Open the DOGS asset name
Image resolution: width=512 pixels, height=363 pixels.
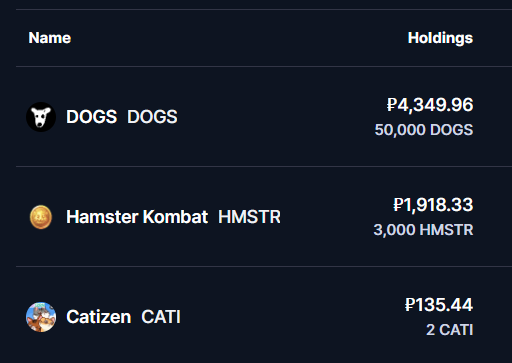92,117
